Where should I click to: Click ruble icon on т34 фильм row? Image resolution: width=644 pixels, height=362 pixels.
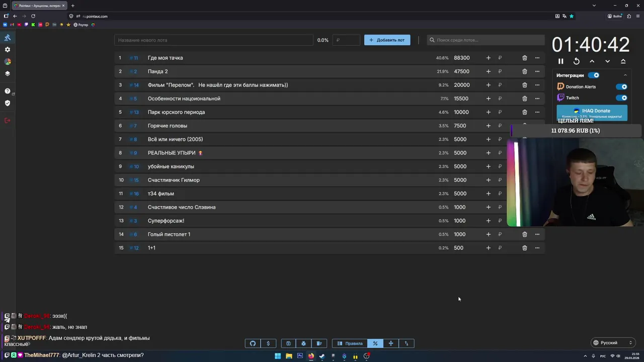pos(500,194)
